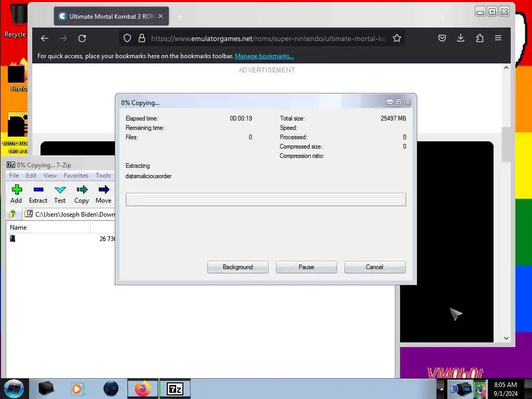Click the ADVERTISEMENT label on page
Viewport: 532px width, 399px height.
(267, 70)
